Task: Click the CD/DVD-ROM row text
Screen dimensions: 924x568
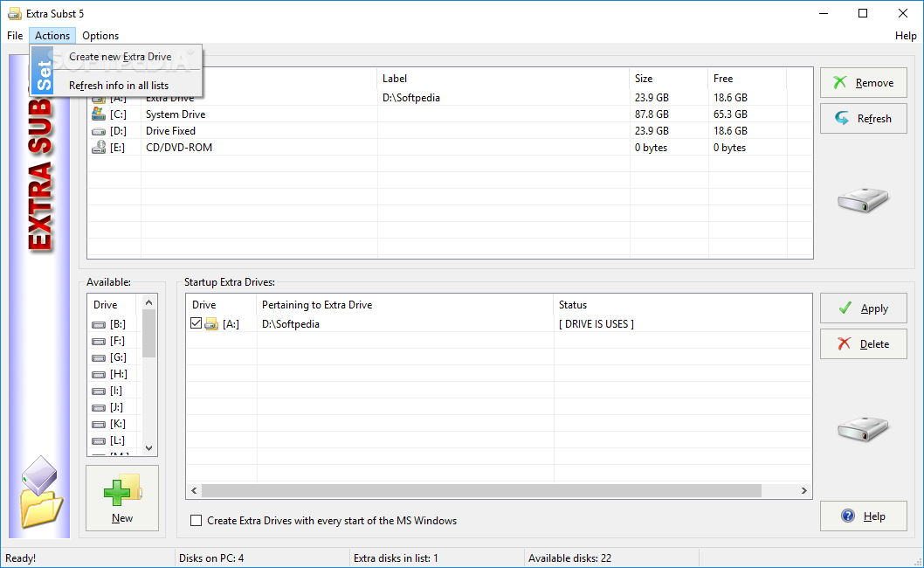Action: click(x=179, y=148)
